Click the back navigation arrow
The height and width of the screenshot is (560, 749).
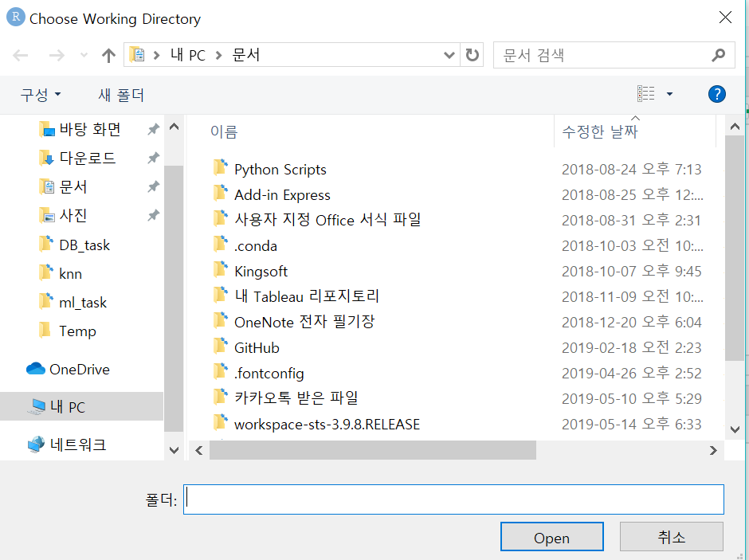pos(21,56)
